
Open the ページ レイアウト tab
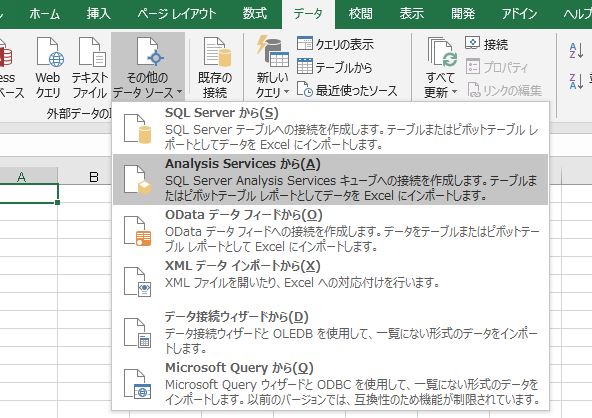click(x=176, y=14)
